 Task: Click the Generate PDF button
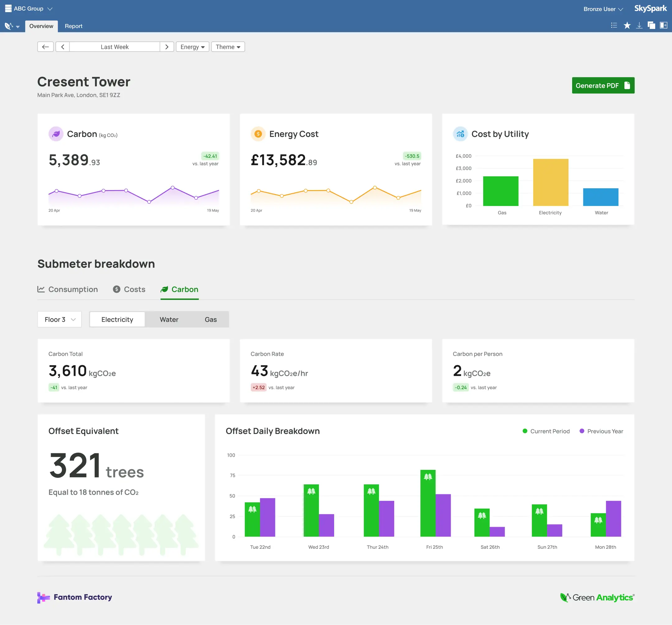tap(603, 85)
